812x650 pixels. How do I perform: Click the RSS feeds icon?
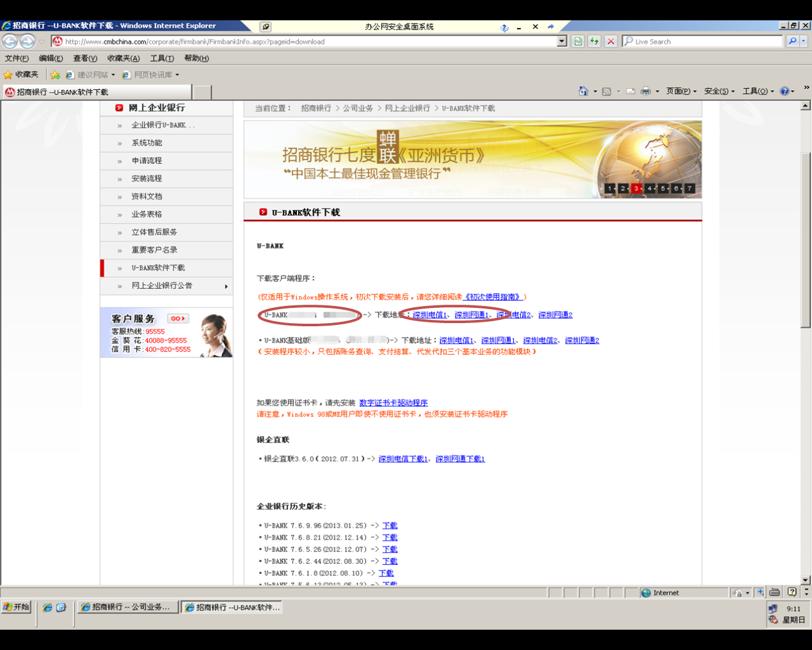pos(606,91)
